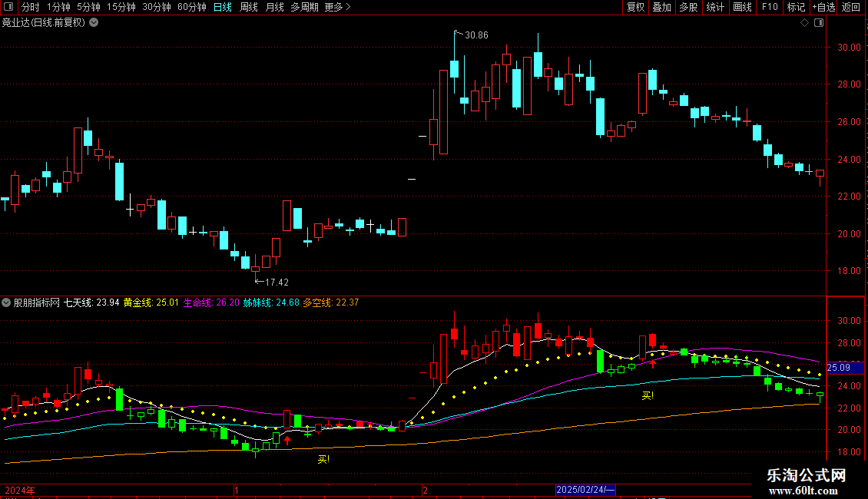Switch to 分时 intraday view

(x=31, y=7)
